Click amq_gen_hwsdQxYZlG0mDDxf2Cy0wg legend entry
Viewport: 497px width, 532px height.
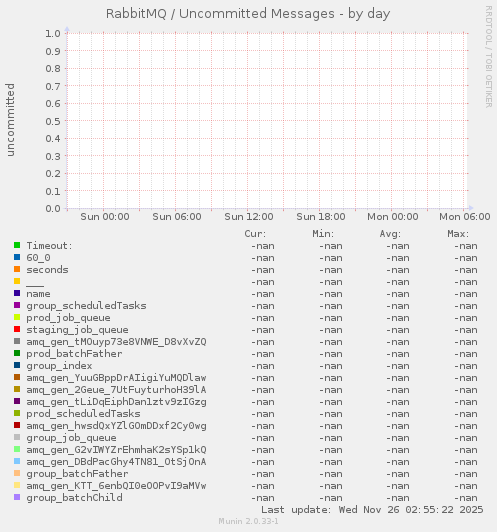pyautogui.click(x=116, y=426)
